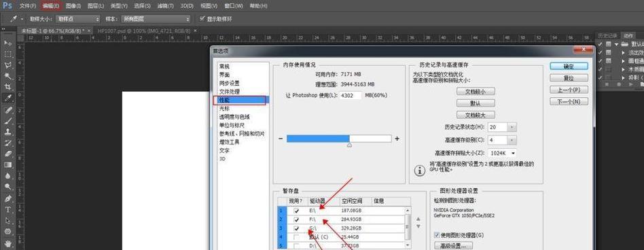This screenshot has width=644, height=250.
Task: Select the Clone Stamp tool
Action: pos(7,132)
